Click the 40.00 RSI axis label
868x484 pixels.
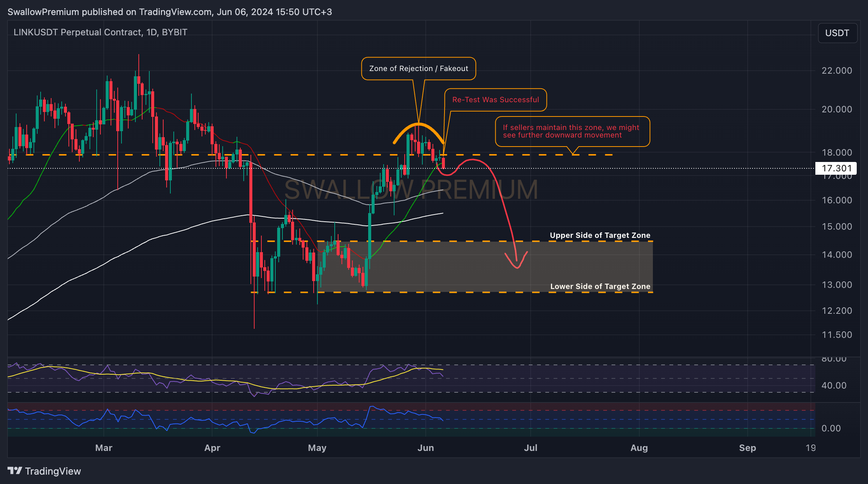834,386
